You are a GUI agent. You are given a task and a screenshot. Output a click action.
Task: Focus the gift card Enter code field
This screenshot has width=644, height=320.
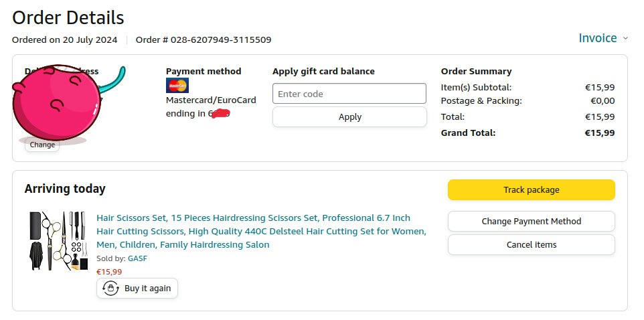(x=349, y=94)
